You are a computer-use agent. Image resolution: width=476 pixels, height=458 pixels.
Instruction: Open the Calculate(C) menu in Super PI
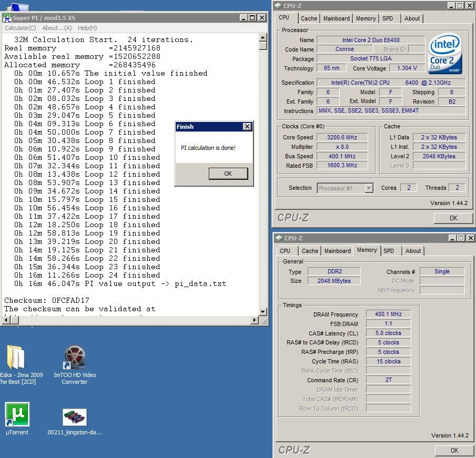point(21,28)
